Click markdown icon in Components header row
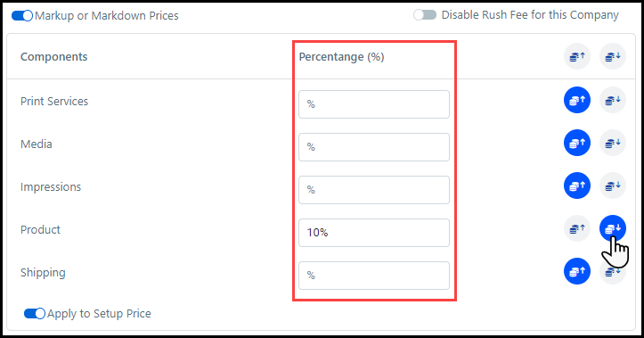The height and width of the screenshot is (338, 644). coord(613,56)
